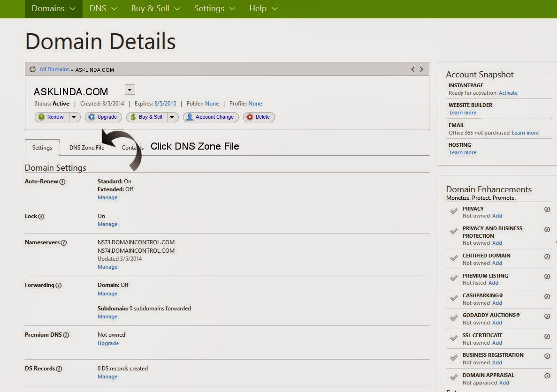Screen dimensions: 557x392
Task: Click info icon for Premium Listing
Action: tap(547, 276)
